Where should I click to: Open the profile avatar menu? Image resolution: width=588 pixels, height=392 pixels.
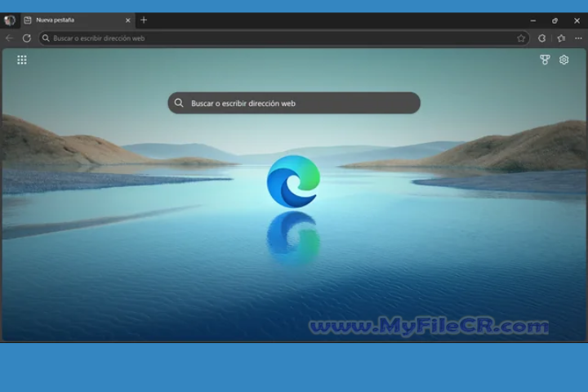pos(9,20)
